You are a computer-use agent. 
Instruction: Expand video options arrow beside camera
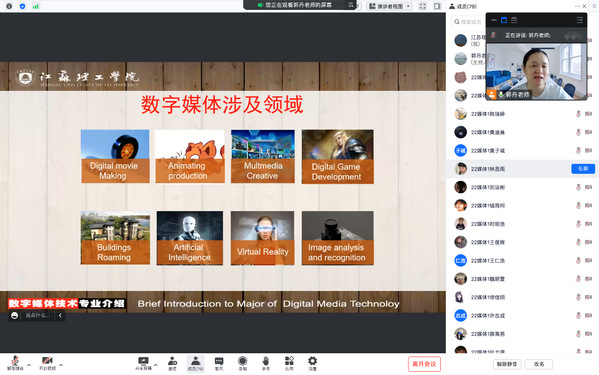pyautogui.click(x=61, y=365)
